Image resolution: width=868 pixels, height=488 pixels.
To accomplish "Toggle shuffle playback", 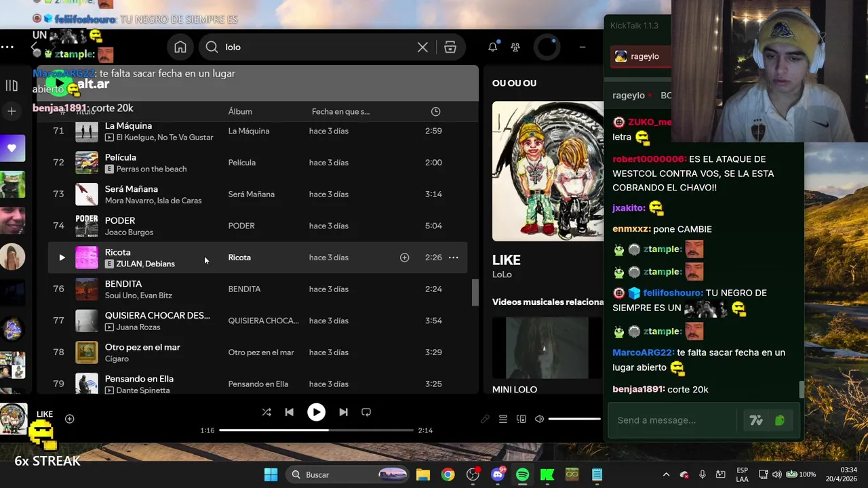I will click(267, 412).
